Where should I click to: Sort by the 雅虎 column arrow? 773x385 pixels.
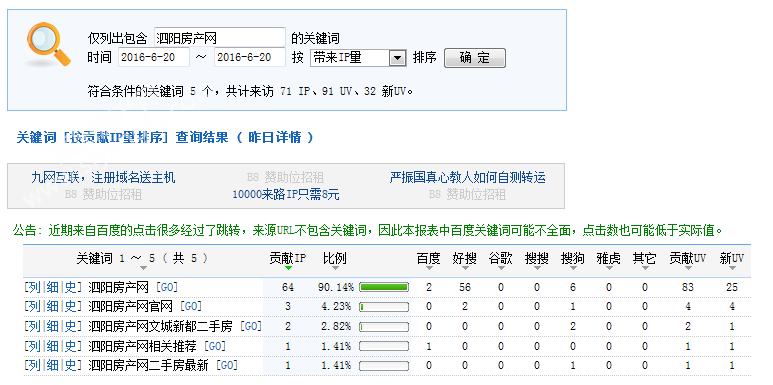pos(609,268)
